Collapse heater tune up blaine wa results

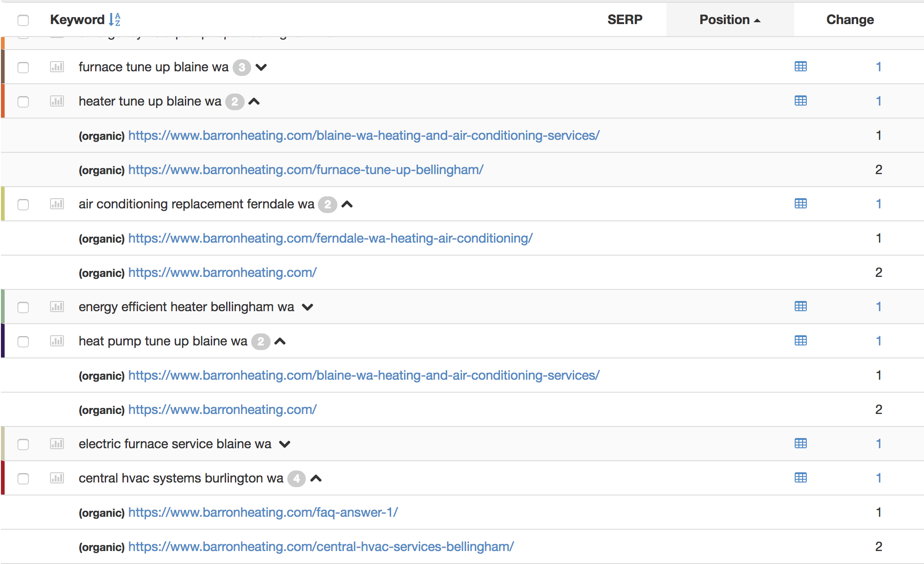pyautogui.click(x=254, y=101)
